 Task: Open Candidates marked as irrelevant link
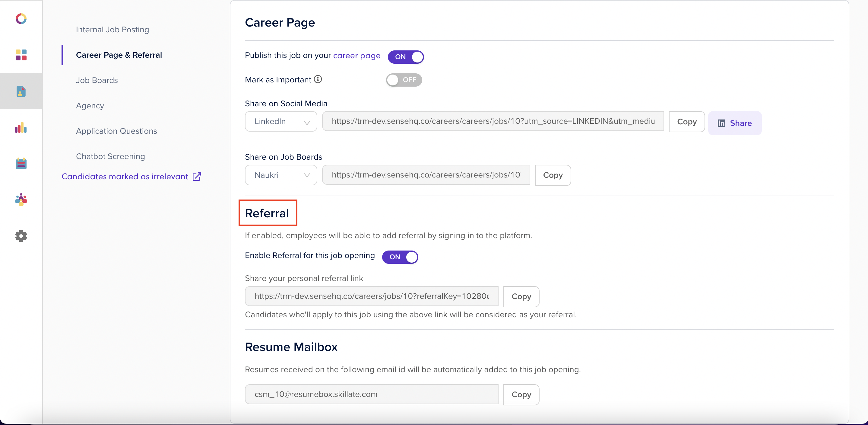pos(131,176)
